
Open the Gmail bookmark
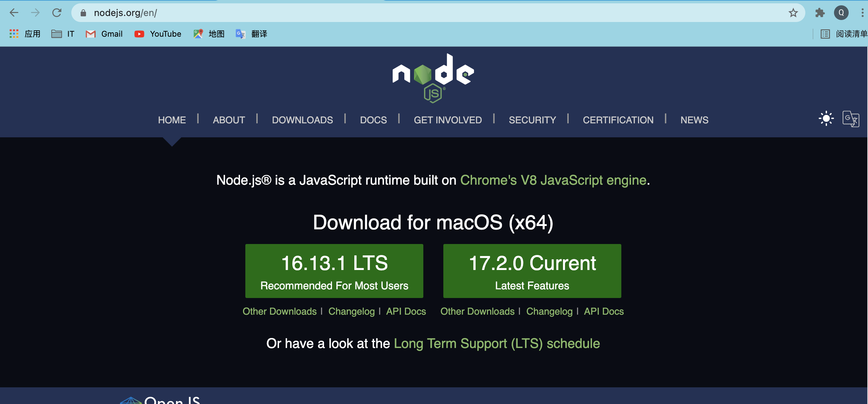[x=104, y=34]
